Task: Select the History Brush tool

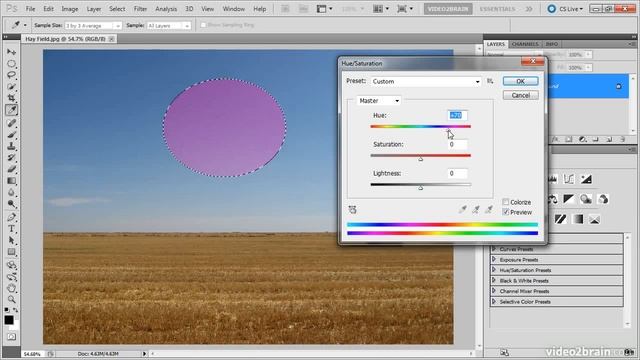Action: tap(11, 158)
